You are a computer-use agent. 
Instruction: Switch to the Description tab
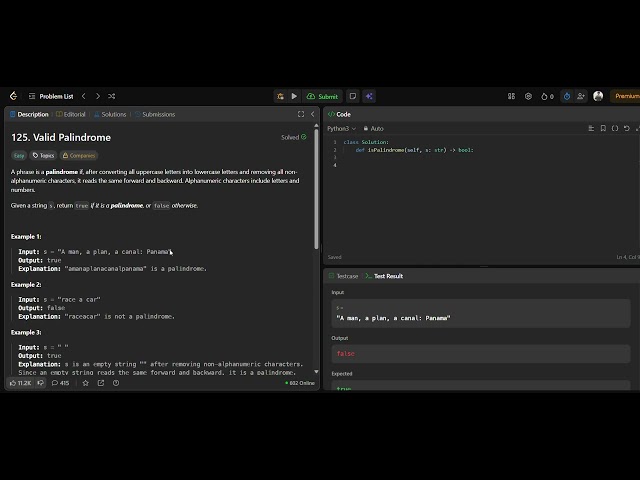pyautogui.click(x=29, y=114)
